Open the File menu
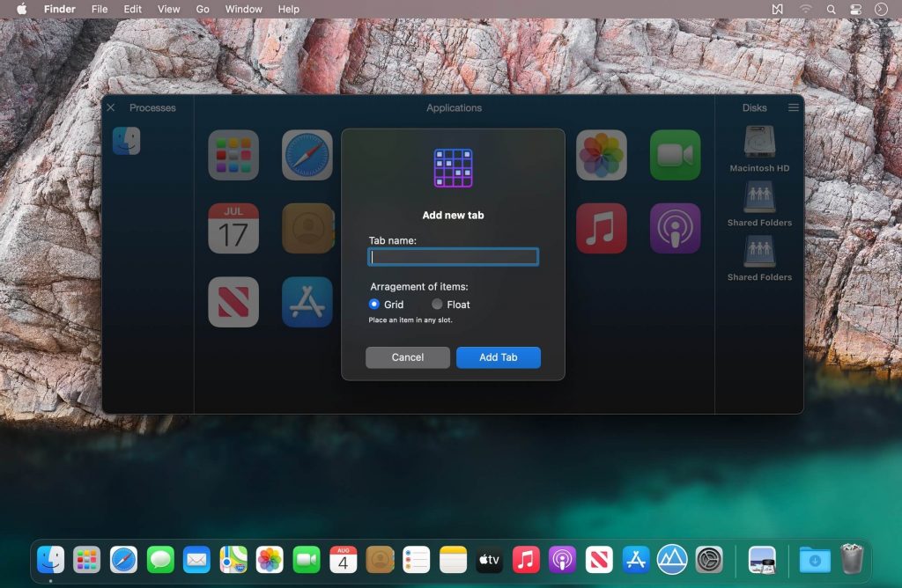Screen dimensions: 902x588 point(100,9)
